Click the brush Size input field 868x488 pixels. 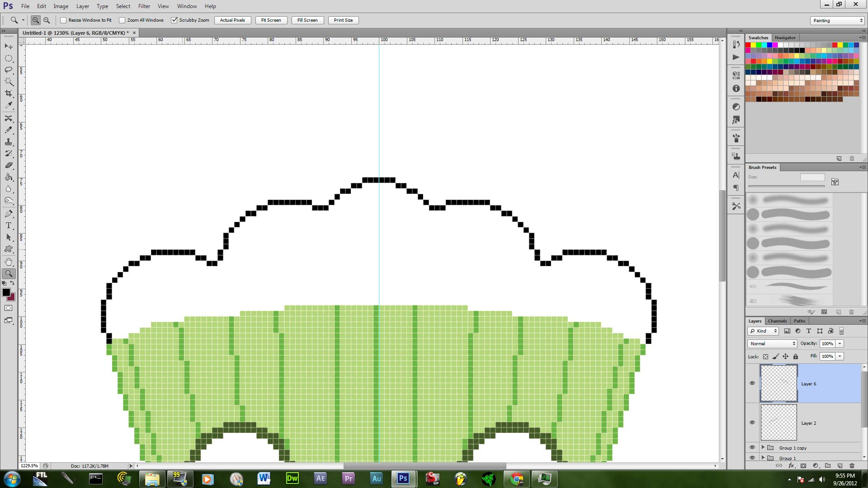click(x=812, y=178)
